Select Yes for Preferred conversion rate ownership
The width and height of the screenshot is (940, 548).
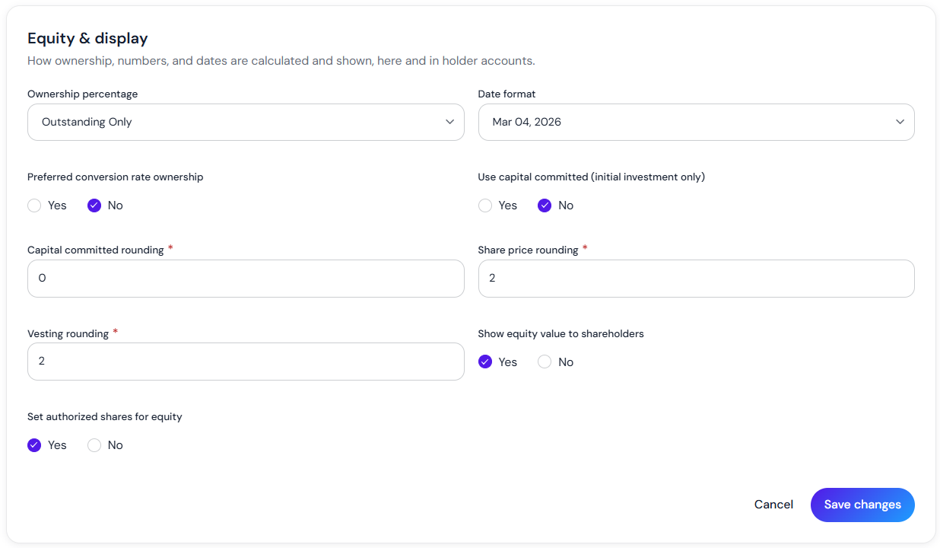point(34,206)
